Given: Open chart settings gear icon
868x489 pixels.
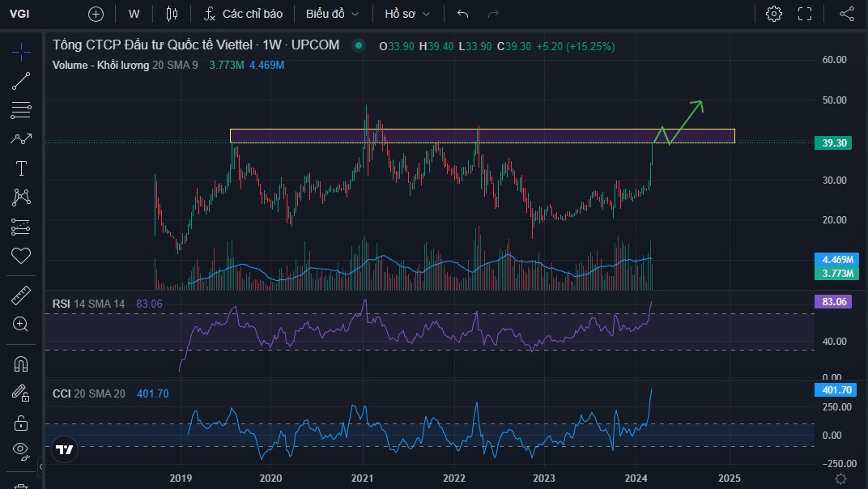Looking at the screenshot, I should pos(774,14).
